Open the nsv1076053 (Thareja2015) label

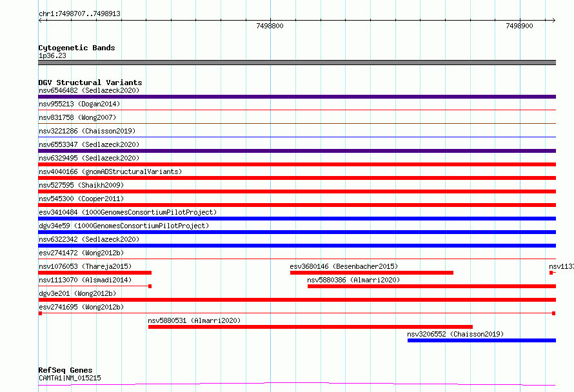click(x=85, y=266)
